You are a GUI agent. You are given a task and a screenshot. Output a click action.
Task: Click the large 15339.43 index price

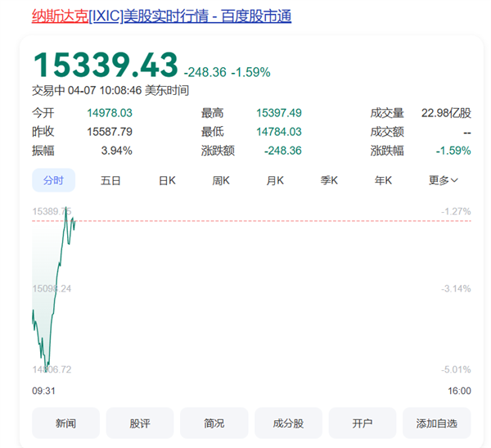105,66
